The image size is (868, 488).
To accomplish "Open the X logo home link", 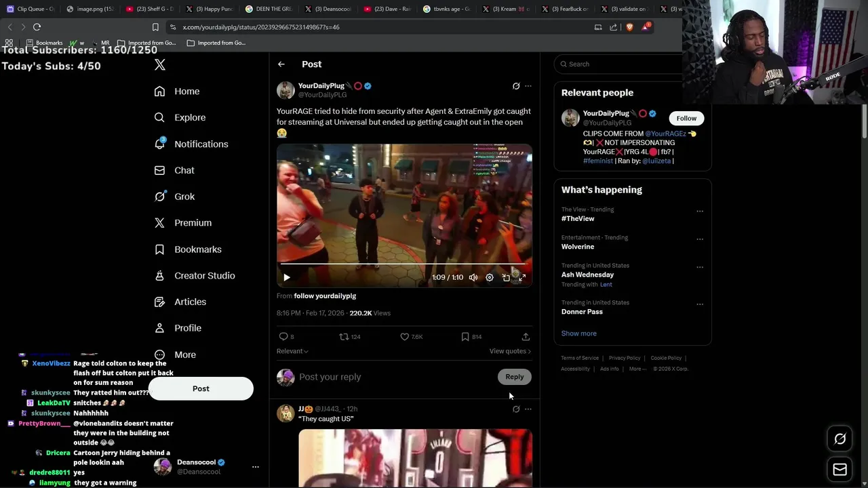I will tap(160, 65).
